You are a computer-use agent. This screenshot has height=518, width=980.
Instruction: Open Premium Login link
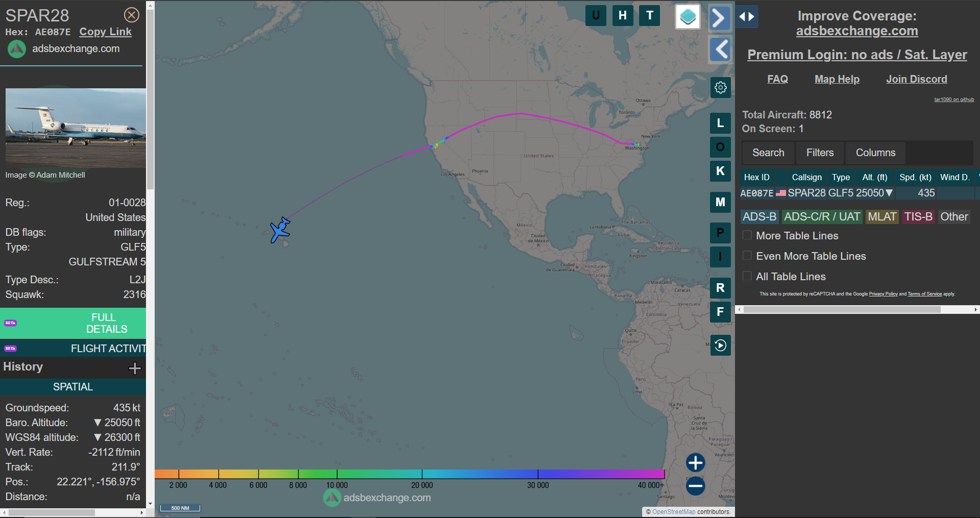coord(857,55)
